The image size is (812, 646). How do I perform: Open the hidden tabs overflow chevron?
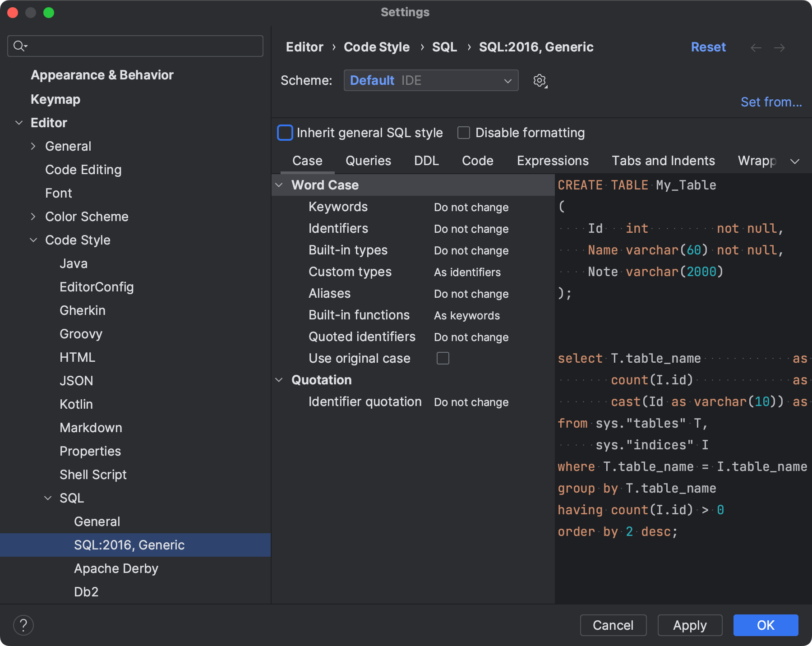tap(795, 161)
